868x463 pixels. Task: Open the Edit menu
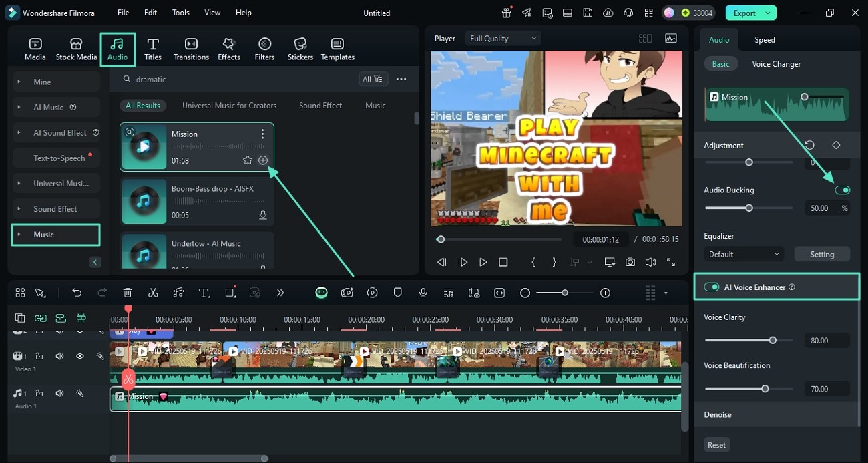151,13
